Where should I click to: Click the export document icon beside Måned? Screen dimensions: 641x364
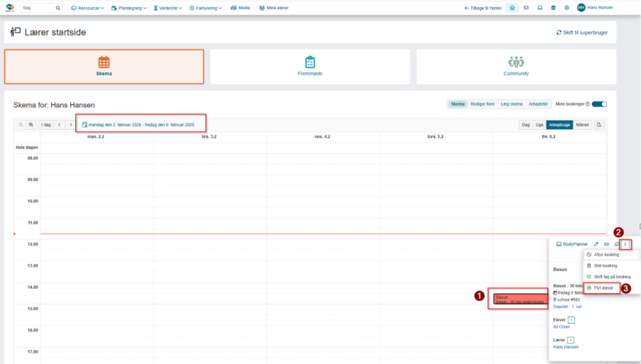[x=599, y=125]
